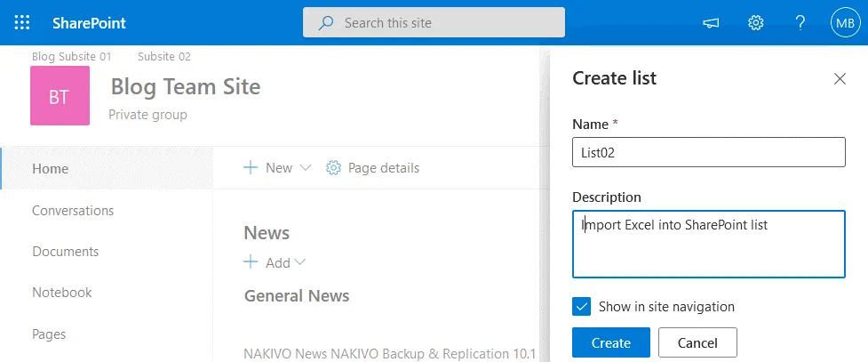Image resolution: width=868 pixels, height=362 pixels.
Task: Open the Blog Subsite 01 link
Action: (x=71, y=56)
